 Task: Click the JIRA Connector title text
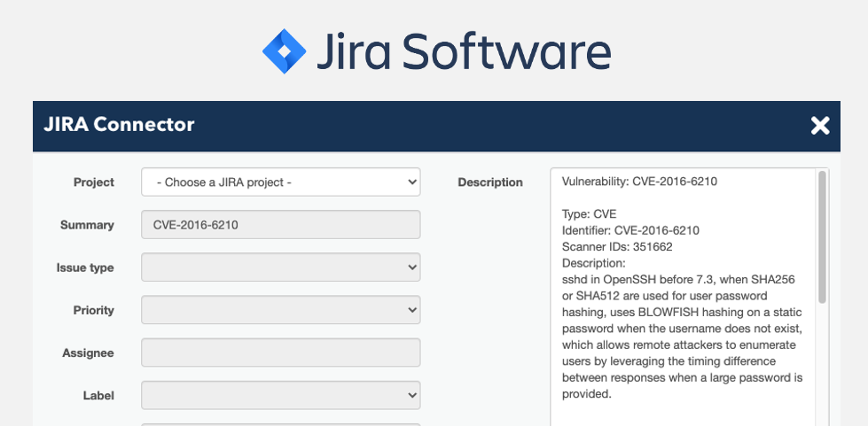tap(119, 125)
